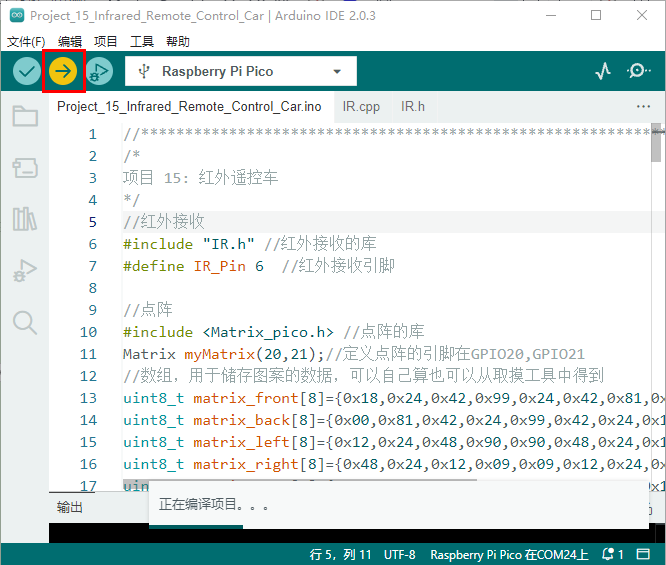The width and height of the screenshot is (666, 565).
Task: Click the Upload arrow button
Action: pos(63,71)
